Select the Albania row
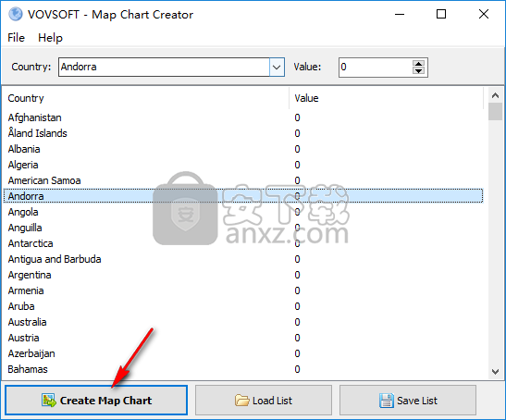This screenshot has height=420, width=506. pyautogui.click(x=243, y=149)
